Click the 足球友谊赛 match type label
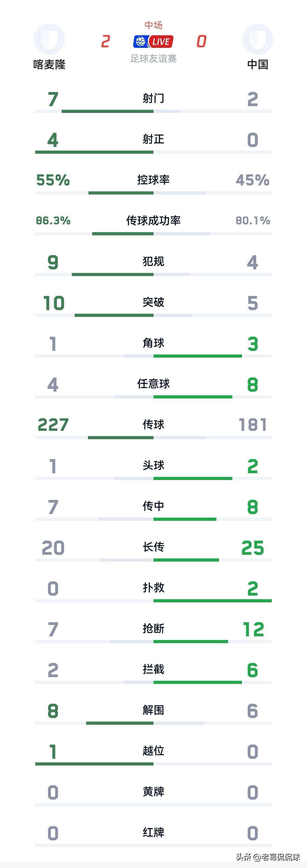 point(153,59)
